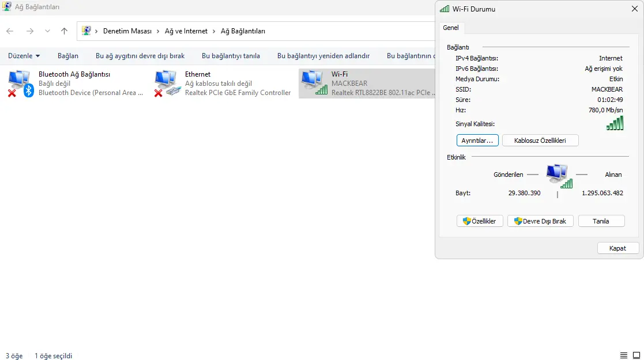The height and width of the screenshot is (360, 644).
Task: Open Ayrıntılar... connection details
Action: (477, 141)
